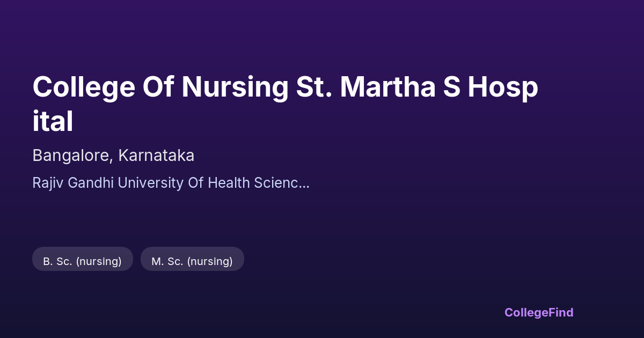Click "ital" on the second title line

(x=53, y=122)
